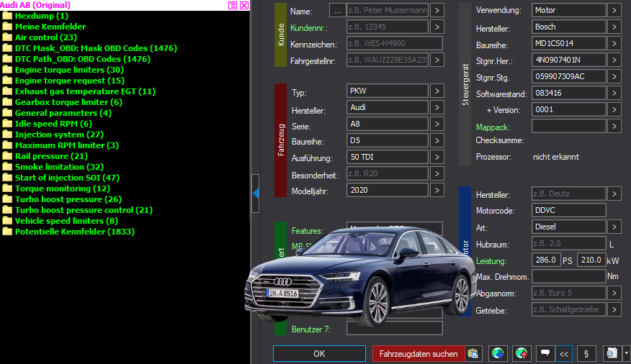Click the list view icon in Audi A8 title bar
The width and height of the screenshot is (631, 364).
233,5
